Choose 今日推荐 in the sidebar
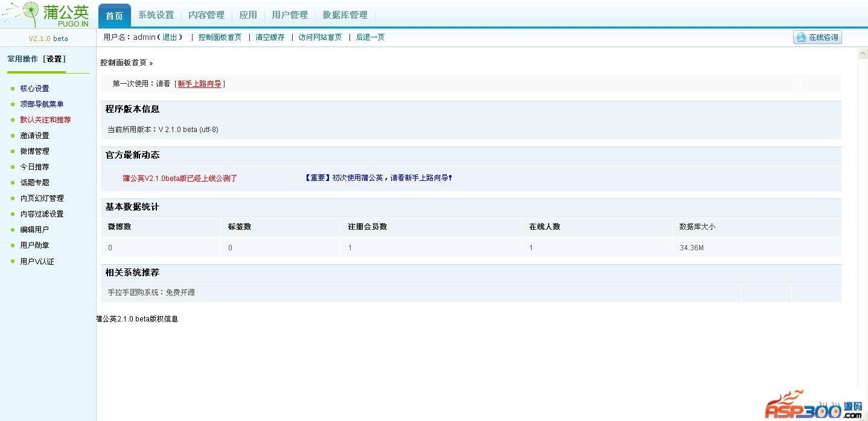 pyautogui.click(x=34, y=167)
